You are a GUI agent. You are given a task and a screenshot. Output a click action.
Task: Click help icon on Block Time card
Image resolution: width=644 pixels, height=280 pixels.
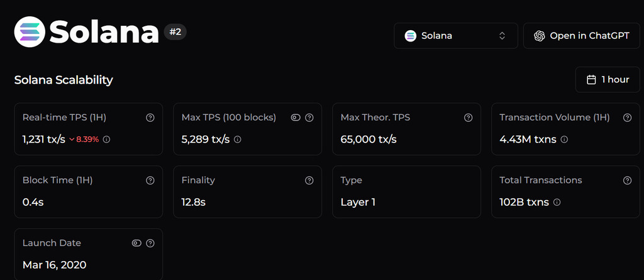(150, 180)
